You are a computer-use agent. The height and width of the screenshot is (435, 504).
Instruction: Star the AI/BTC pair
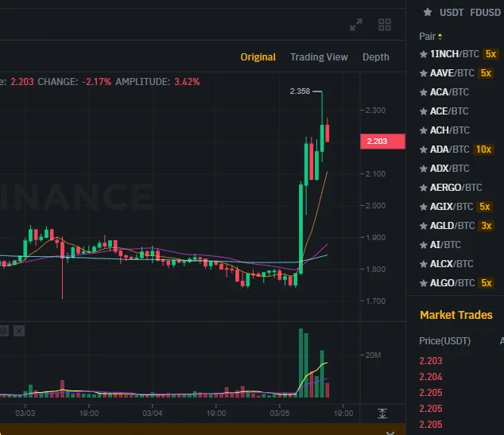coord(424,245)
